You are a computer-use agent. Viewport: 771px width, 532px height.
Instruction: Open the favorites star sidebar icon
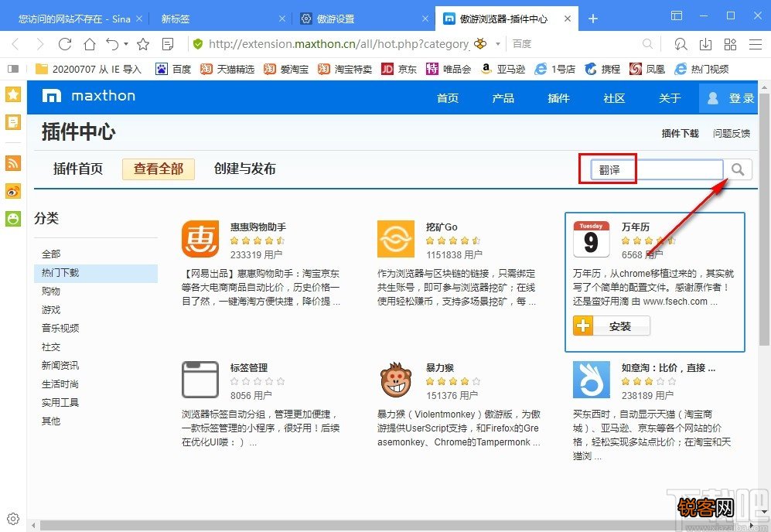(x=13, y=94)
